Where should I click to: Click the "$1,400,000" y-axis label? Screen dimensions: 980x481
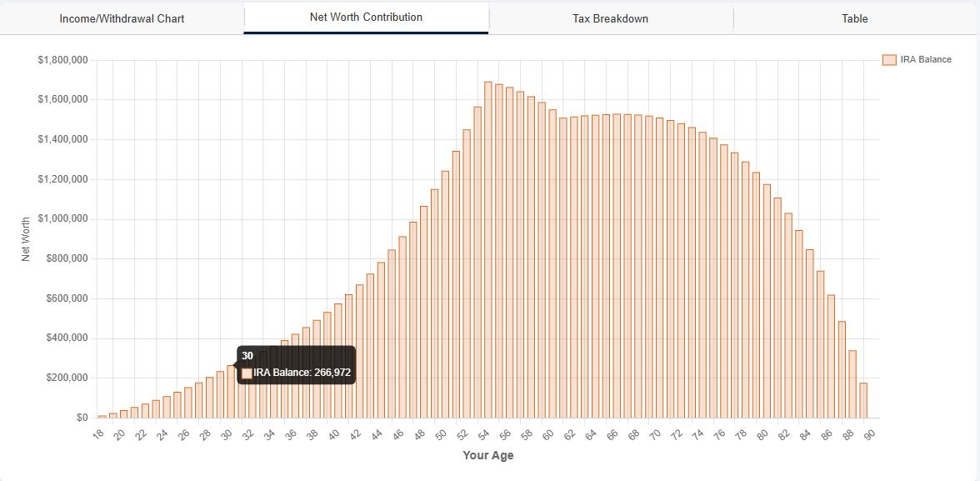click(x=62, y=139)
